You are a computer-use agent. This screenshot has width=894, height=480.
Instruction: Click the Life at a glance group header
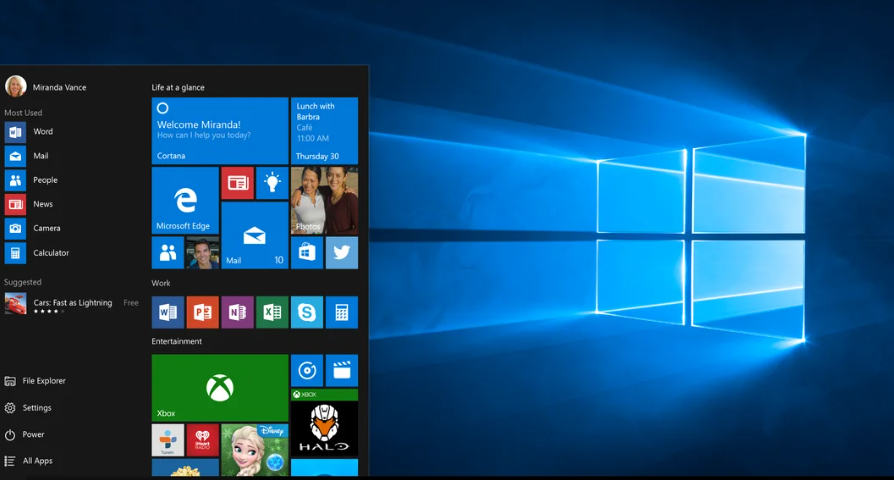tap(178, 87)
